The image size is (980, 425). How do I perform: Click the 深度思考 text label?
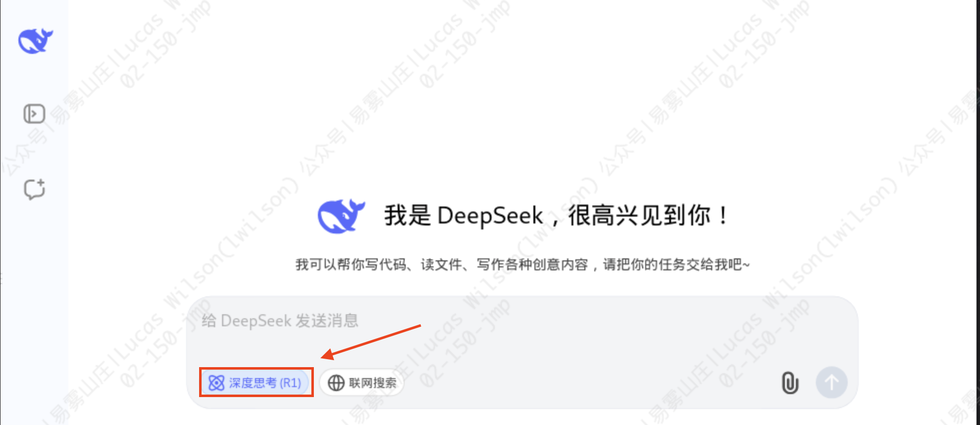click(x=253, y=383)
